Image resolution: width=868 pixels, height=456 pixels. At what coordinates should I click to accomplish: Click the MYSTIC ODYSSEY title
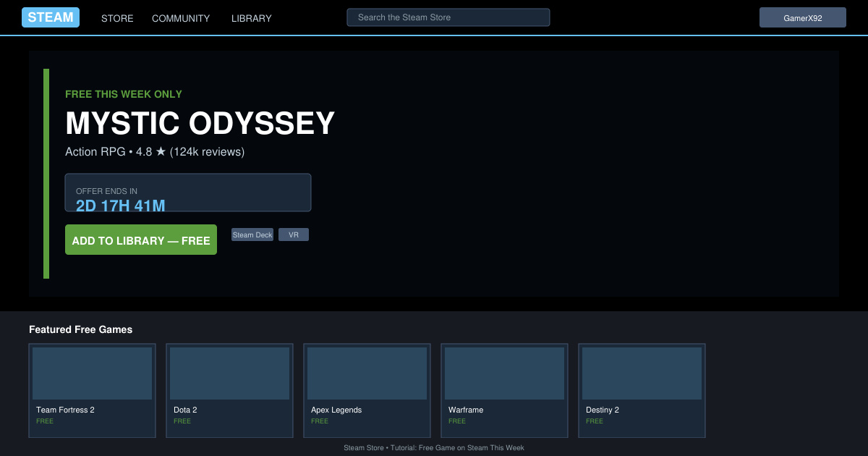coord(200,123)
